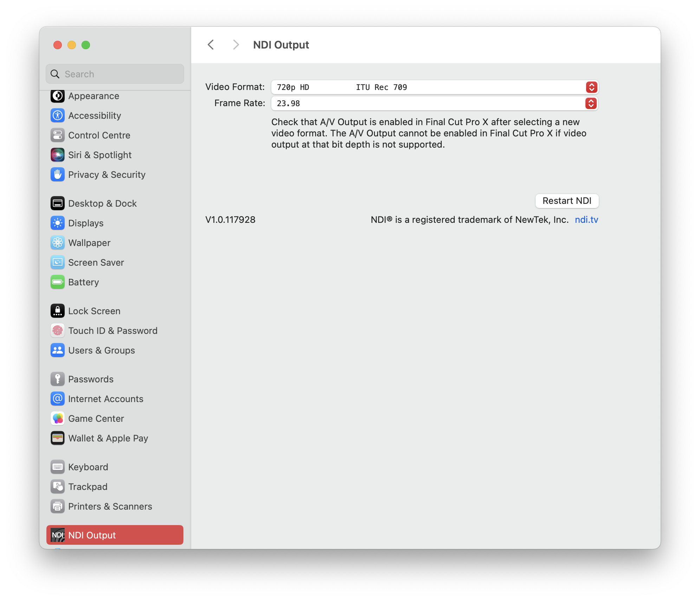The width and height of the screenshot is (700, 601).
Task: Click the Wallet & Apple Pay icon
Action: (58, 438)
